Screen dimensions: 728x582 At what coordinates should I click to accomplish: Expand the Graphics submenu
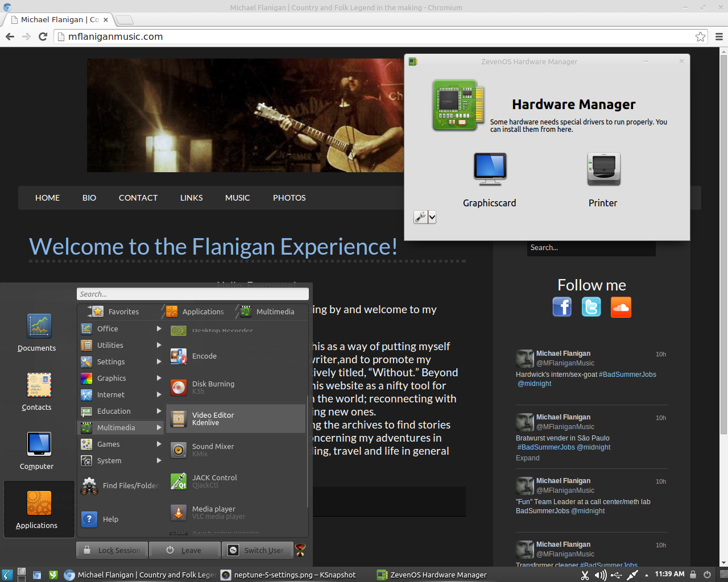(121, 378)
